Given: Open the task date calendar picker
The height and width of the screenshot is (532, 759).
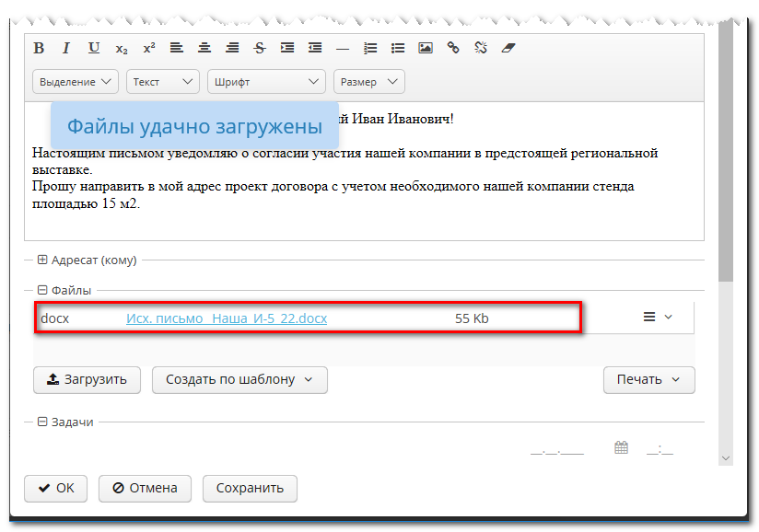Looking at the screenshot, I should (x=621, y=448).
